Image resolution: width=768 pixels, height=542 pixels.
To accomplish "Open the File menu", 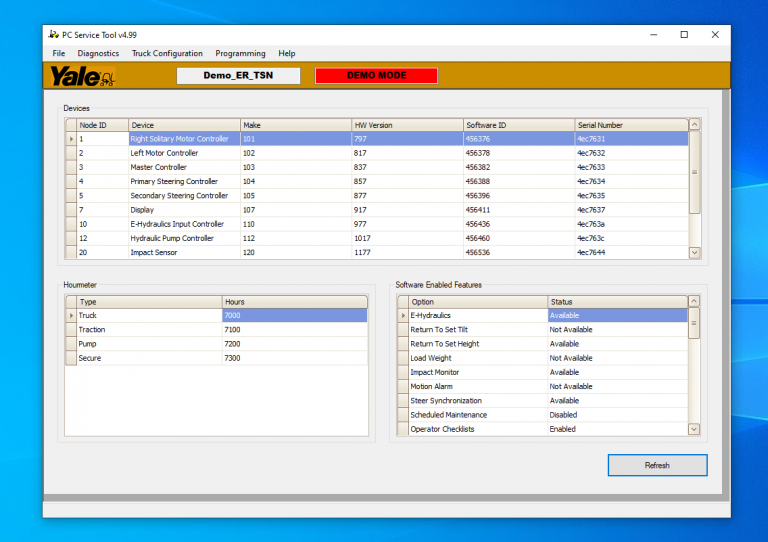I will [59, 53].
